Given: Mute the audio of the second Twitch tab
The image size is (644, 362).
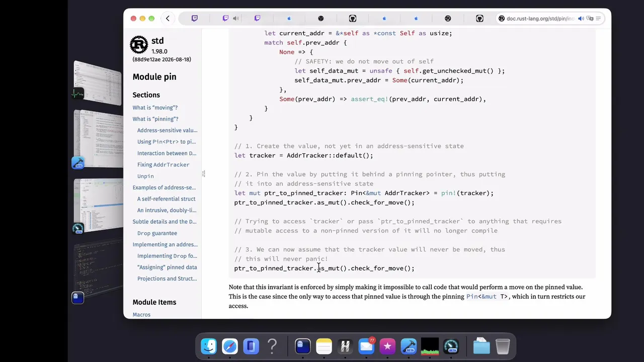Looking at the screenshot, I should (235, 19).
